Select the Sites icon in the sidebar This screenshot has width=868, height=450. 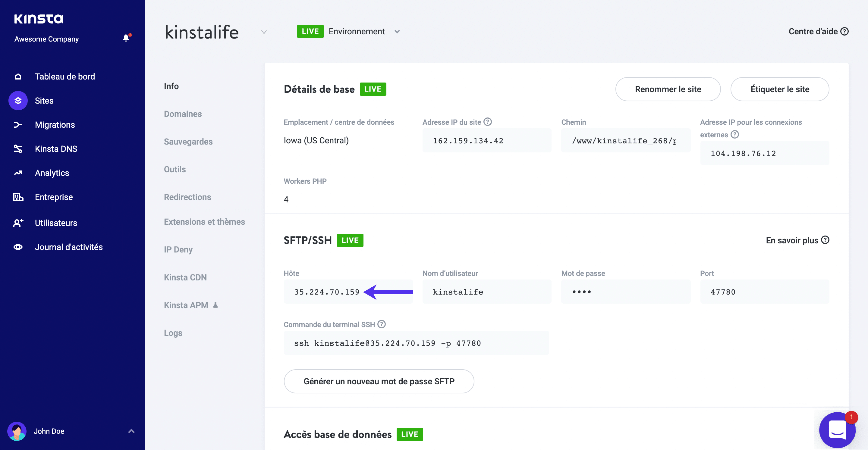point(18,100)
